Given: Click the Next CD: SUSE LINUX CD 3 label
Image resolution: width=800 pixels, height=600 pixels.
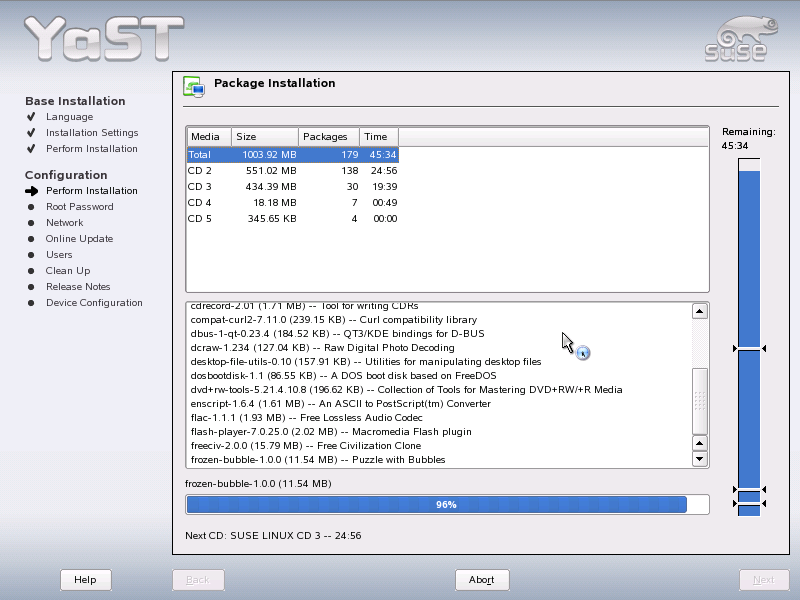Looking at the screenshot, I should [273, 536].
